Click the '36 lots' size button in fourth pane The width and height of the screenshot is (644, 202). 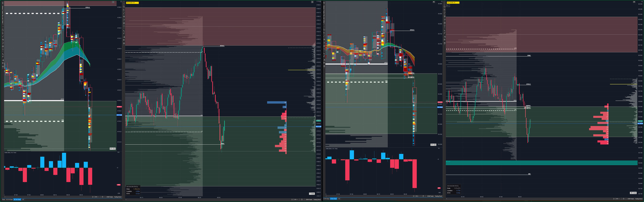click(x=633, y=193)
